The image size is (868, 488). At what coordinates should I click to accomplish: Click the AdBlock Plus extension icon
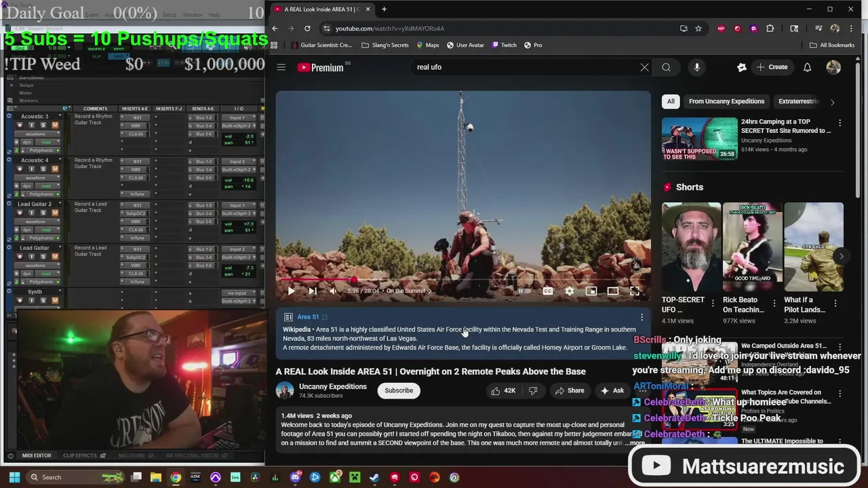[x=721, y=28]
